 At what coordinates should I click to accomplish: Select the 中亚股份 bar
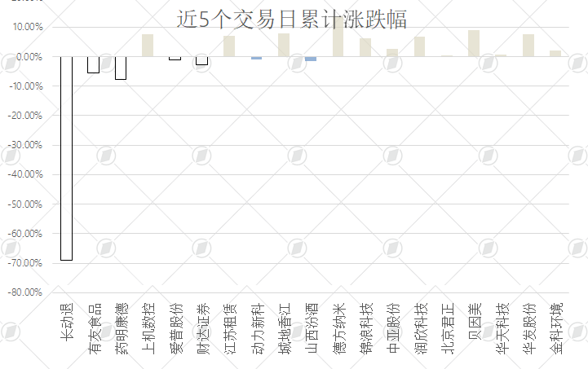392,53
